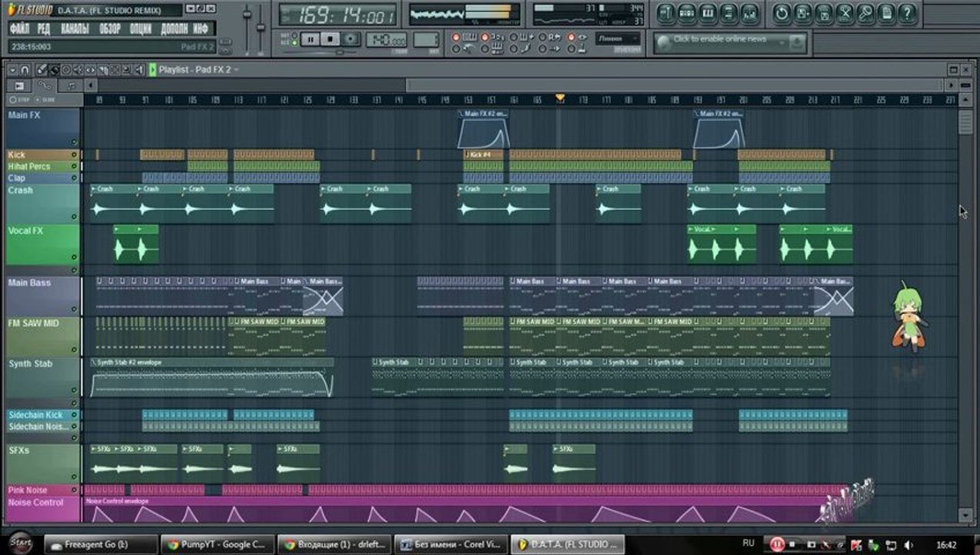980x555 pixels.
Task: Open the Playlist view shortcut icon
Action: [666, 14]
